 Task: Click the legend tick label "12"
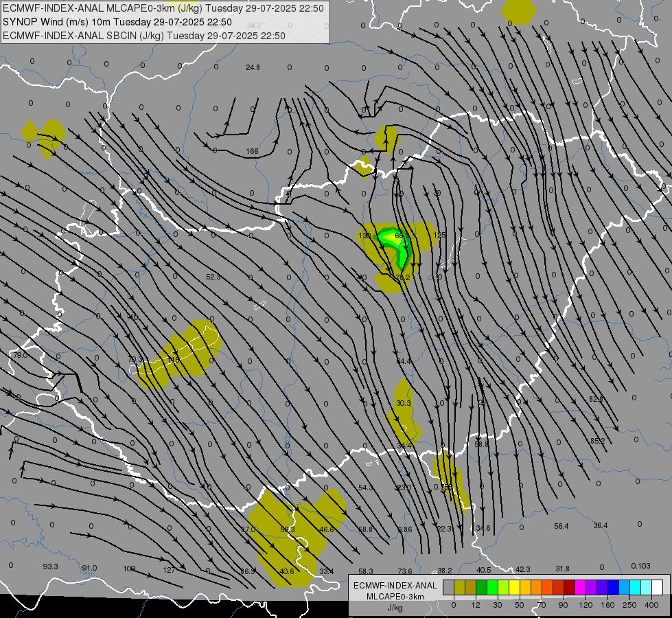[475, 605]
